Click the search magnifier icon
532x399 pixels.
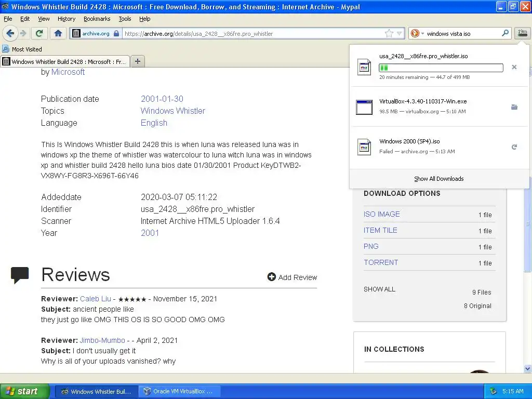click(505, 33)
